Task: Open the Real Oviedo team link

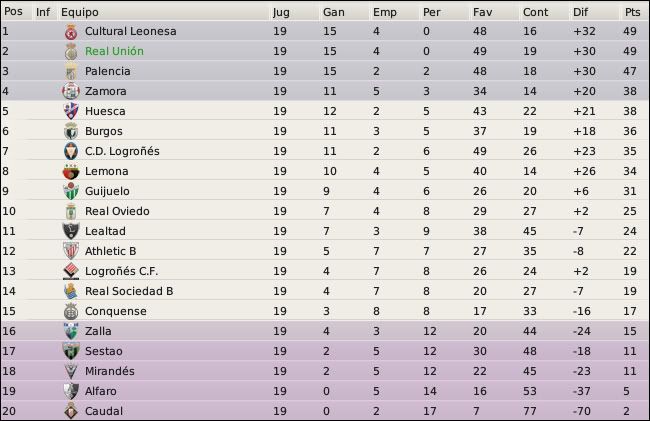Action: (117, 211)
